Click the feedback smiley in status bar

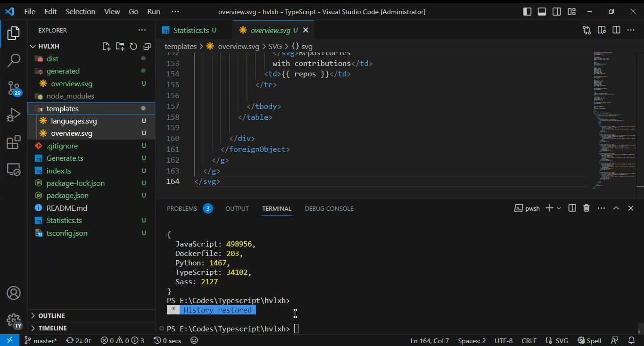pyautogui.click(x=194, y=340)
